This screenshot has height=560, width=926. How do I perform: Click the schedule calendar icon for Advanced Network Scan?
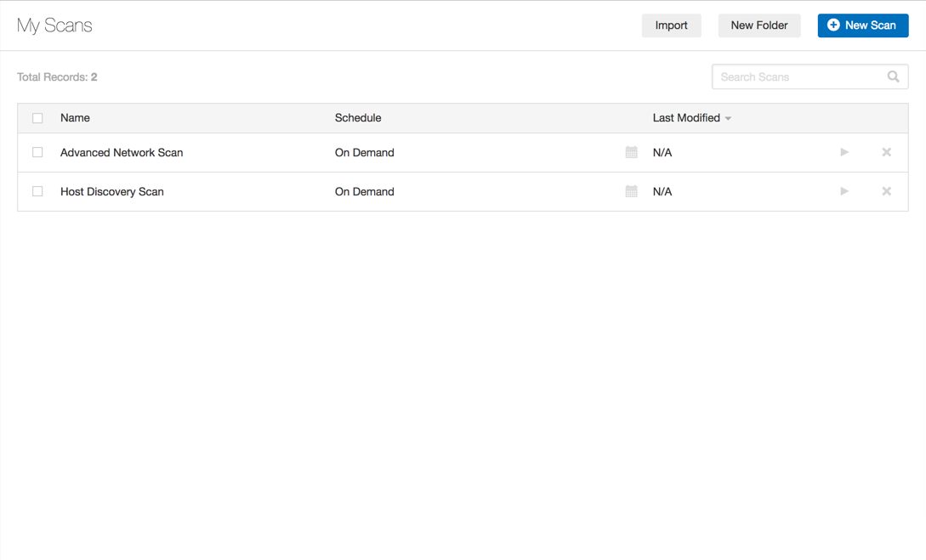631,153
